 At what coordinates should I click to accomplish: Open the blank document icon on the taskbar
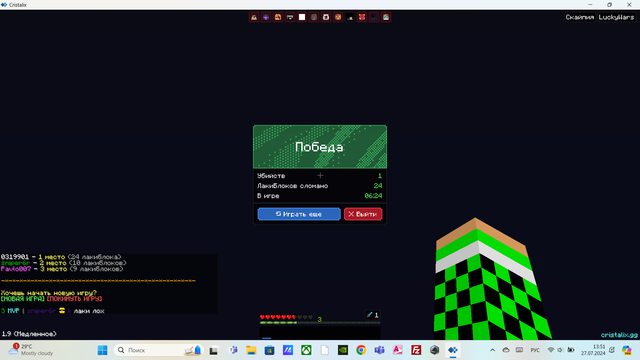click(324, 350)
